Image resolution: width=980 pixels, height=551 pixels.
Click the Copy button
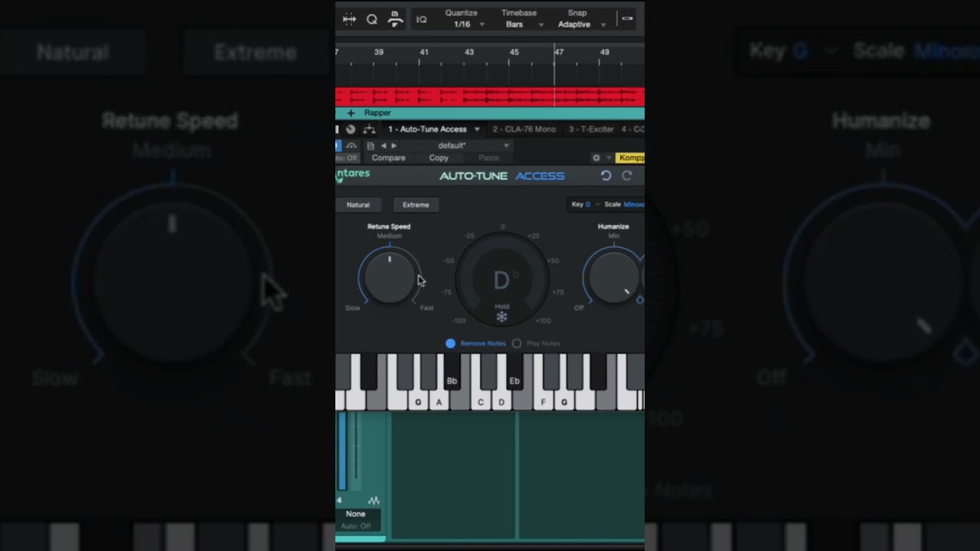pyautogui.click(x=439, y=158)
